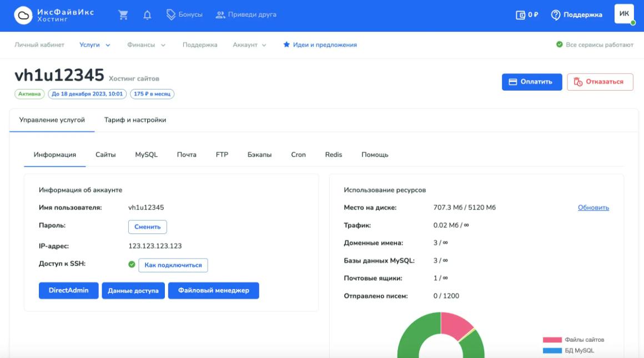Click the star icon near Идеи и предложения

click(286, 44)
